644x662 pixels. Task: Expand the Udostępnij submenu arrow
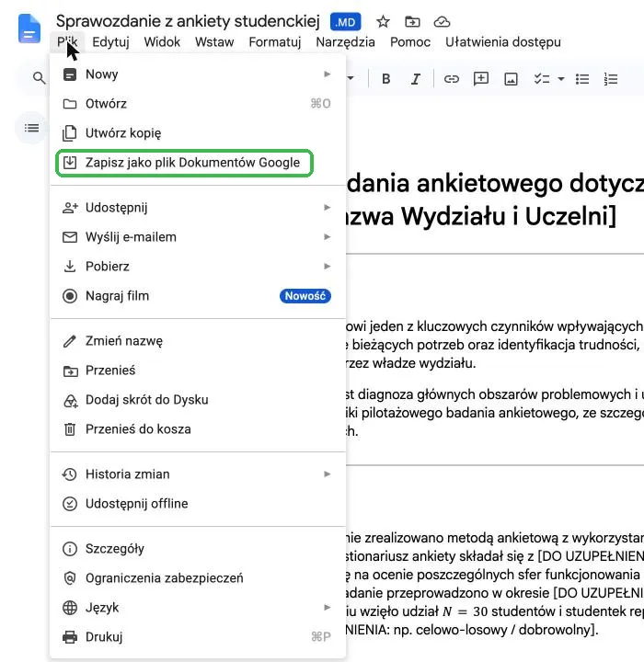[328, 207]
